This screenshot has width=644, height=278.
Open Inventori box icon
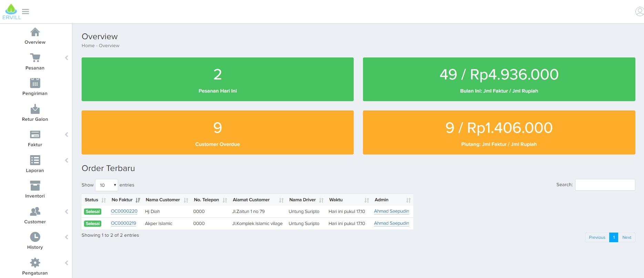(35, 186)
